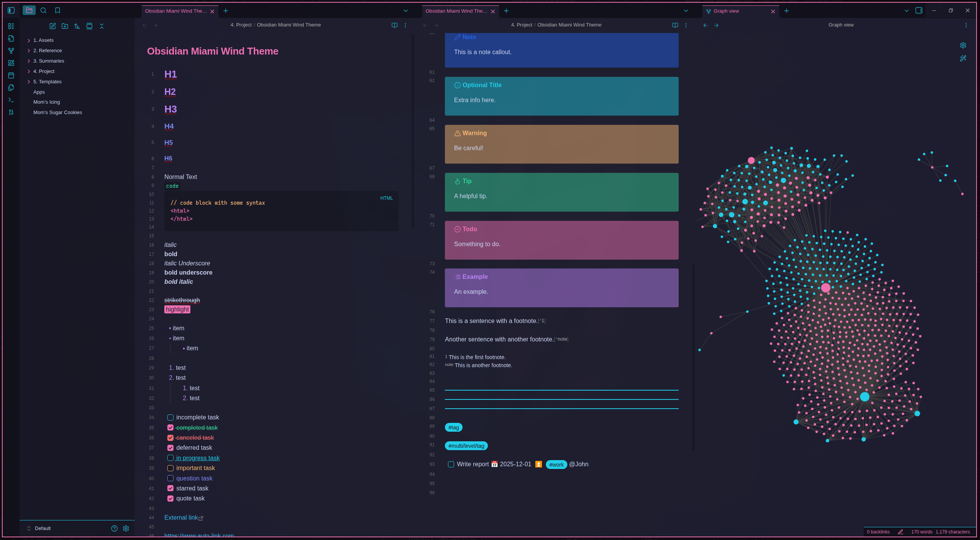Click the #tag tag pill
The width and height of the screenshot is (980, 540).
(x=454, y=427)
